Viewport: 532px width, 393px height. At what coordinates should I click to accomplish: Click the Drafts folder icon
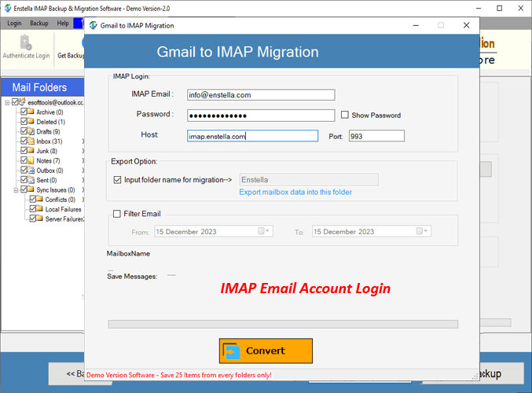(x=31, y=131)
